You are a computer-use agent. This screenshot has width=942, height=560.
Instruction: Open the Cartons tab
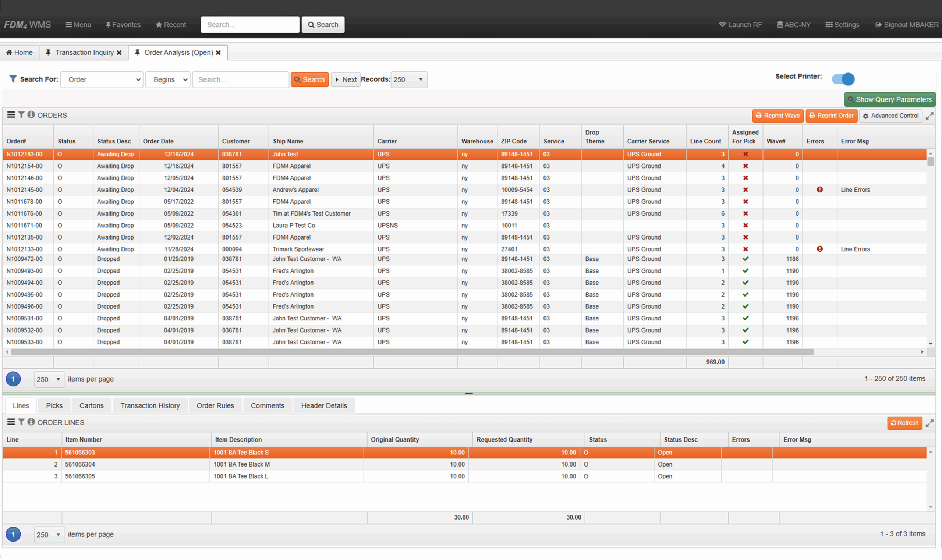coord(91,406)
